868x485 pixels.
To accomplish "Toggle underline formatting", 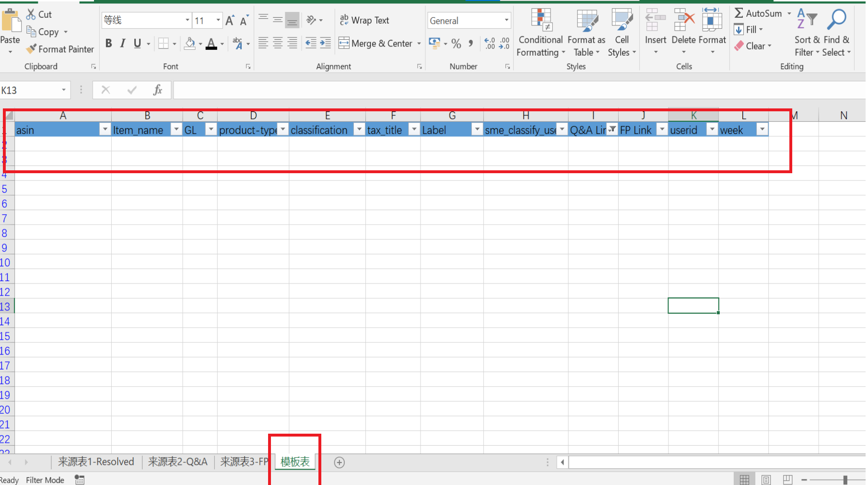I will point(138,44).
